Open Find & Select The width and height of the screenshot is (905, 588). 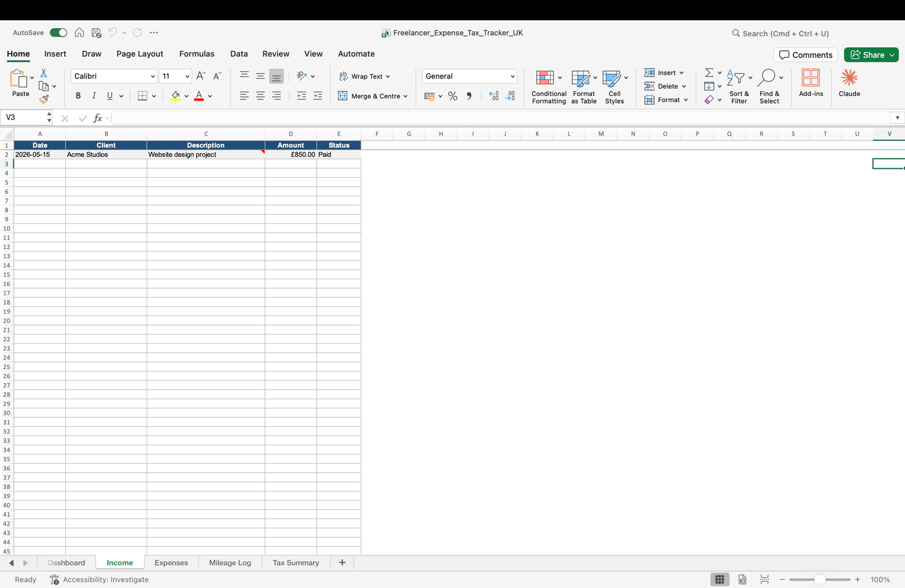click(x=769, y=87)
